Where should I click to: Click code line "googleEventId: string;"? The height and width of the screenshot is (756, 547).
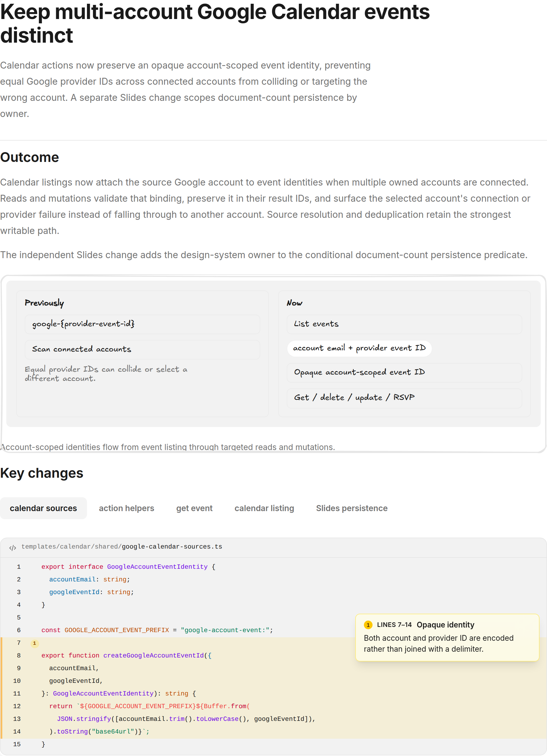click(x=92, y=592)
